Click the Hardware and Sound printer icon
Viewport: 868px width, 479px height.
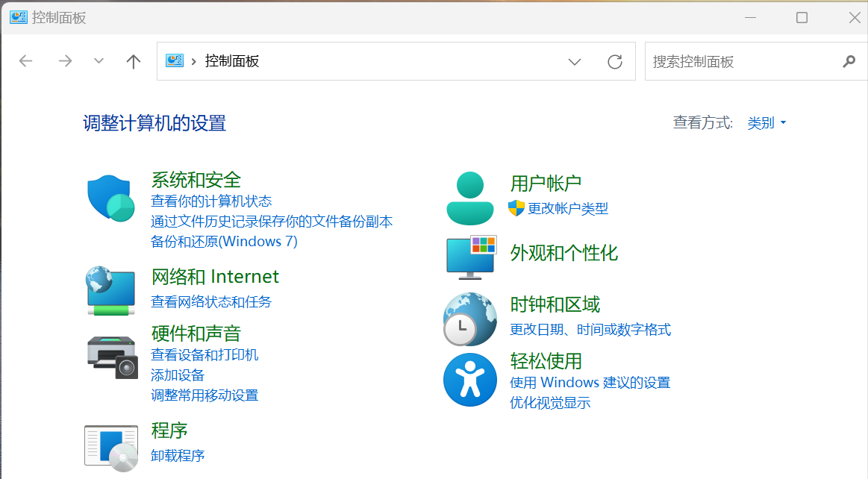pos(112,356)
